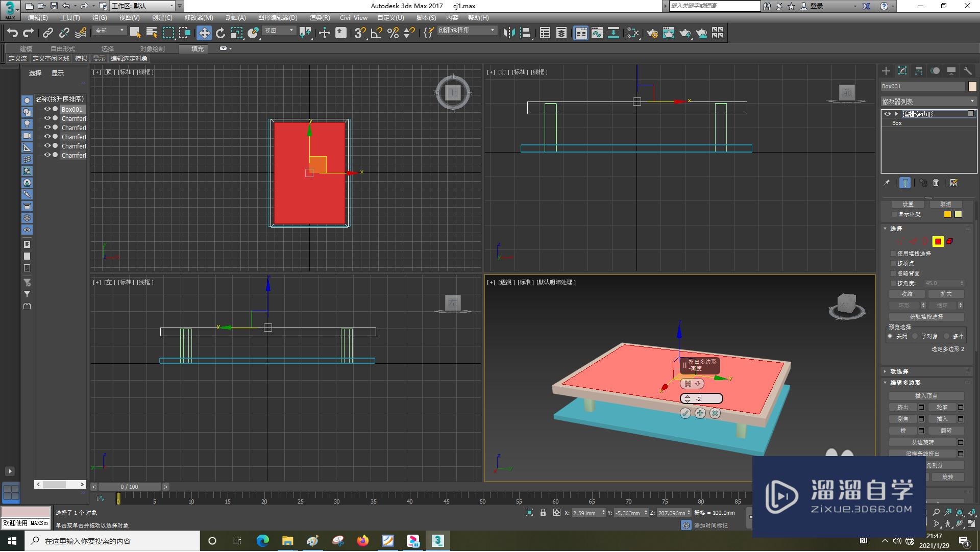
Task: Select the Select and Move tool
Action: pyautogui.click(x=204, y=33)
